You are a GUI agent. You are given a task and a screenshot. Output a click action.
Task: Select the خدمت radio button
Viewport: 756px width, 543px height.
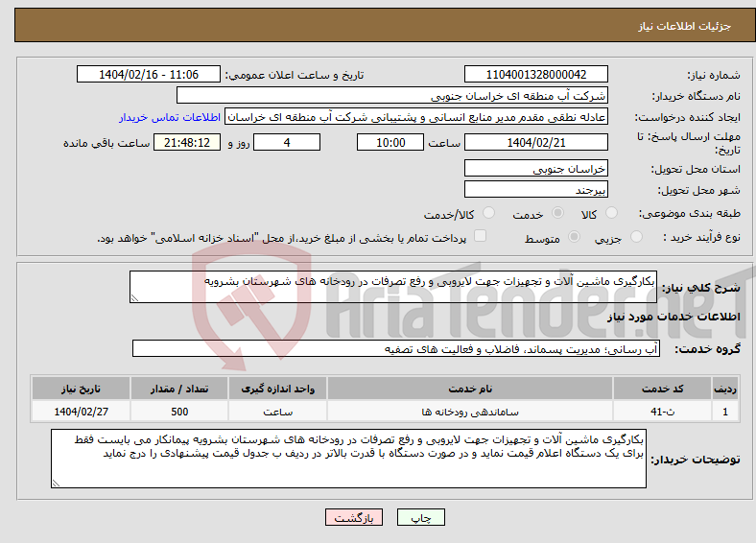coord(557,213)
